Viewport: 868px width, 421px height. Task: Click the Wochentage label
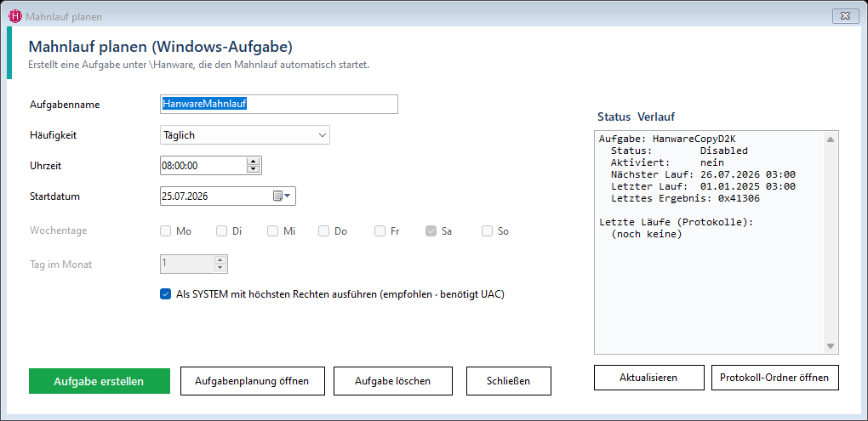point(58,230)
